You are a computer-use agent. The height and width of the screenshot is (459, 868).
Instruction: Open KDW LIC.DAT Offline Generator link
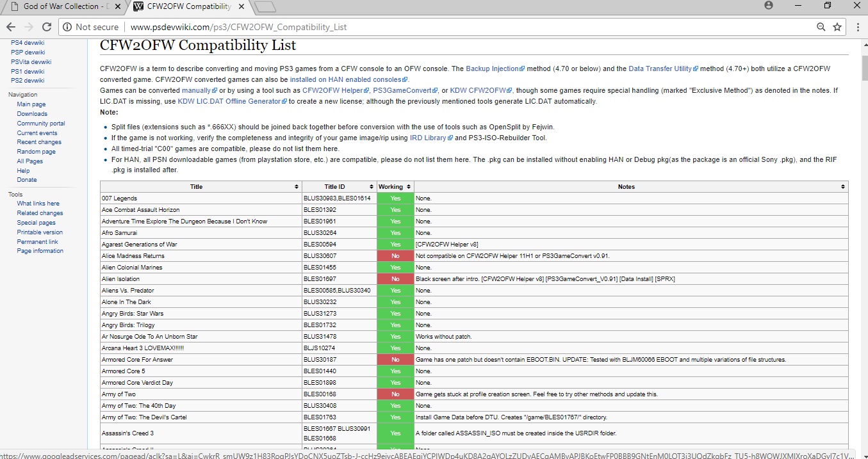coord(232,101)
